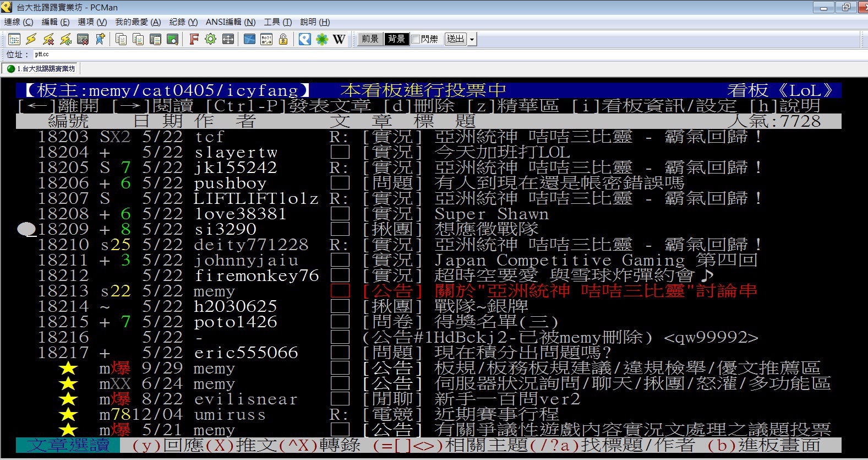Click the green status icon on session tab

[11, 69]
